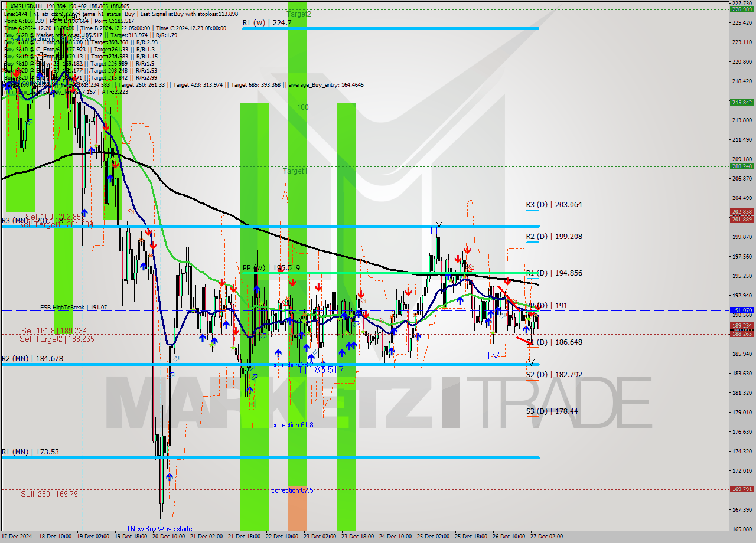Image resolution: width=756 pixels, height=543 pixels.
Task: Click the correction 38.2 label
Action: click(x=292, y=365)
